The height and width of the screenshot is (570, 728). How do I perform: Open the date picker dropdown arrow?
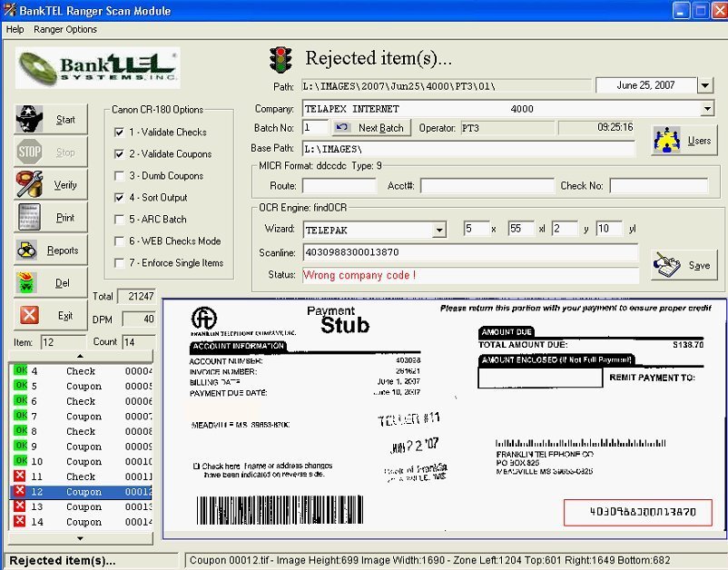point(705,85)
